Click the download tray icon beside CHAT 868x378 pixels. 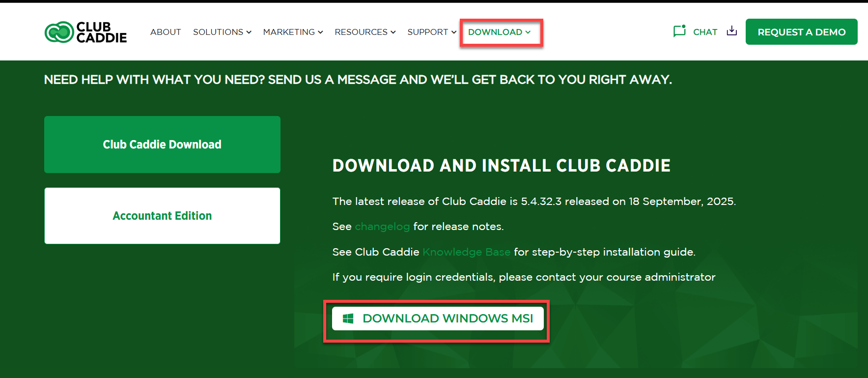pyautogui.click(x=731, y=31)
